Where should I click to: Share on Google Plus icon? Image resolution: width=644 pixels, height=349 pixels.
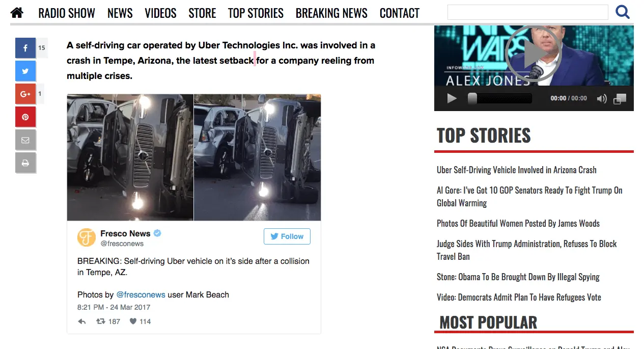[x=25, y=94]
